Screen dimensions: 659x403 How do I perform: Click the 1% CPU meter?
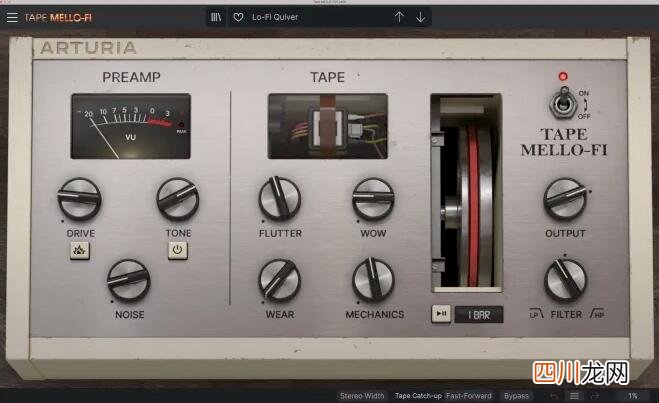[x=633, y=396]
